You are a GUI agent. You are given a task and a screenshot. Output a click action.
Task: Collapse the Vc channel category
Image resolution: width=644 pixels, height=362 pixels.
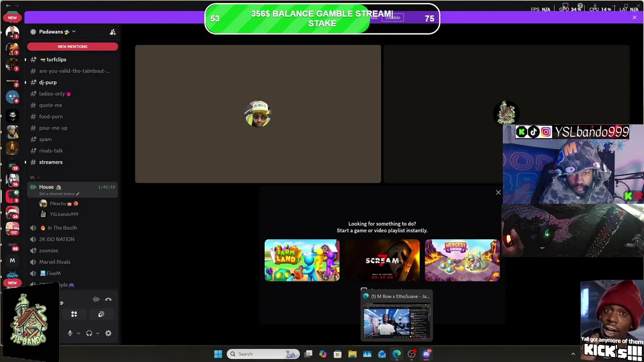[34, 177]
